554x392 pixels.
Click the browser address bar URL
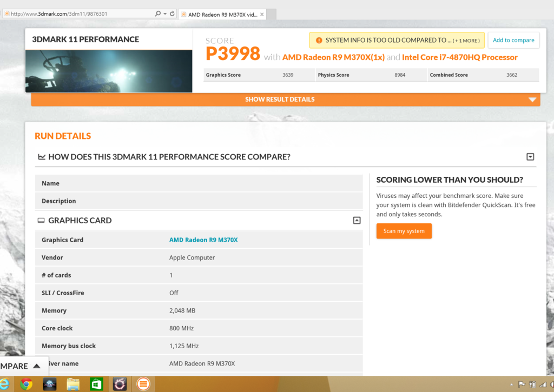coord(58,14)
